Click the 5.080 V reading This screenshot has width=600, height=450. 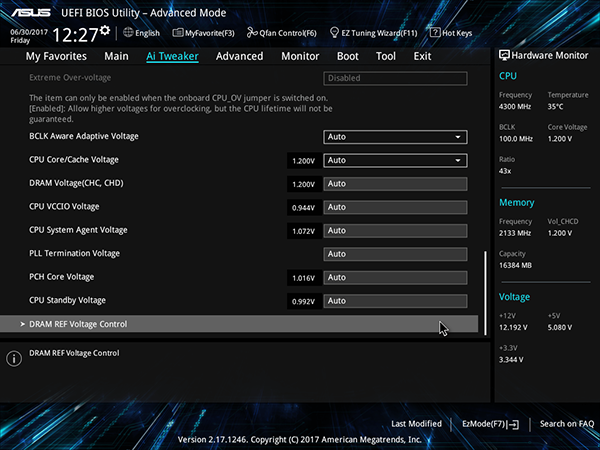[560, 328]
